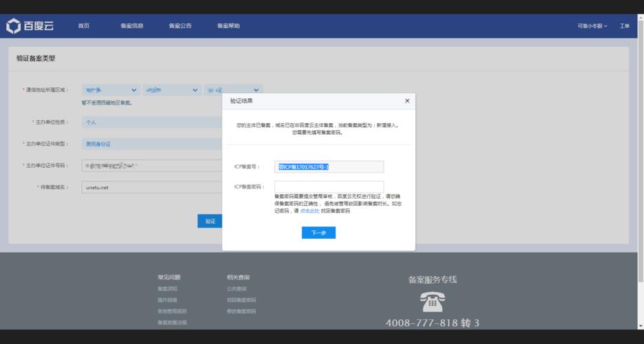This screenshot has height=344, width=644.
Task: Open the 找回备案密码 footer link
Action: click(x=242, y=300)
